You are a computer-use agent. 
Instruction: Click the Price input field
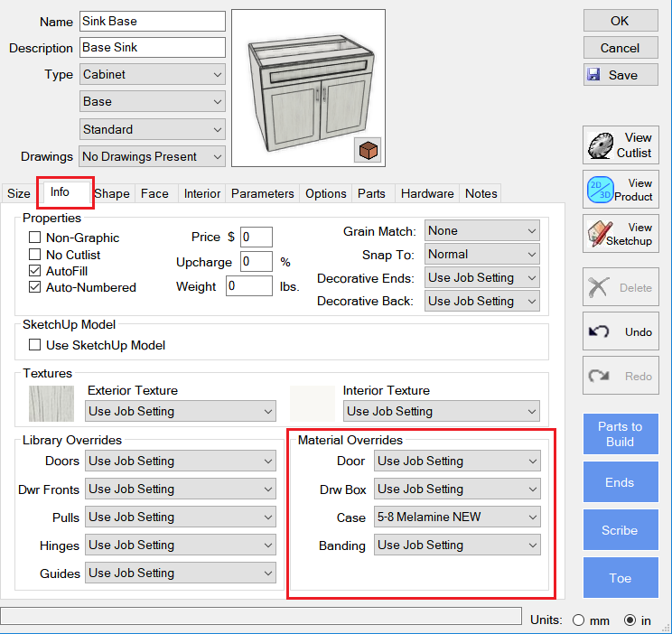click(256, 238)
